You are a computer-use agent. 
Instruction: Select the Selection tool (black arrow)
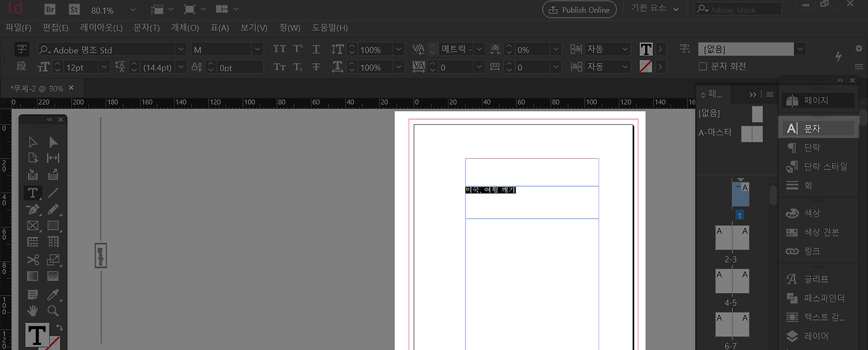pos(33,142)
